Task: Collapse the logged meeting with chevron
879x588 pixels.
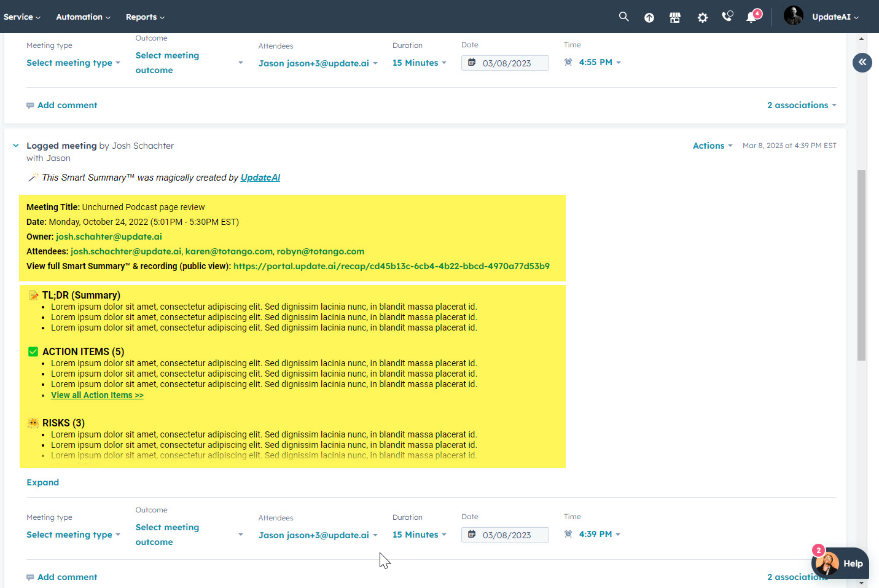Action: coord(16,146)
